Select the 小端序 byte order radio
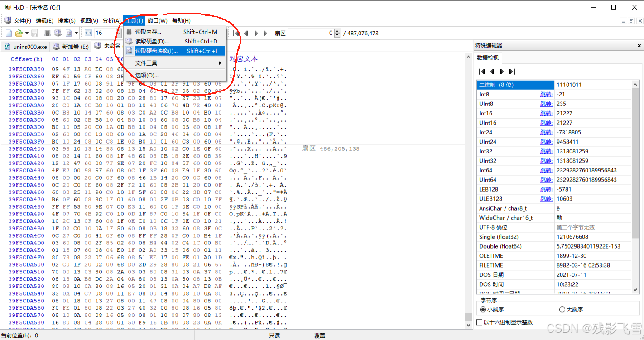 492,310
